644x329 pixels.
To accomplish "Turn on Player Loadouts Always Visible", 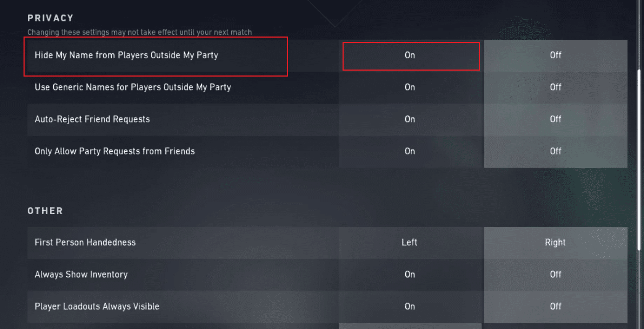I will tap(410, 307).
